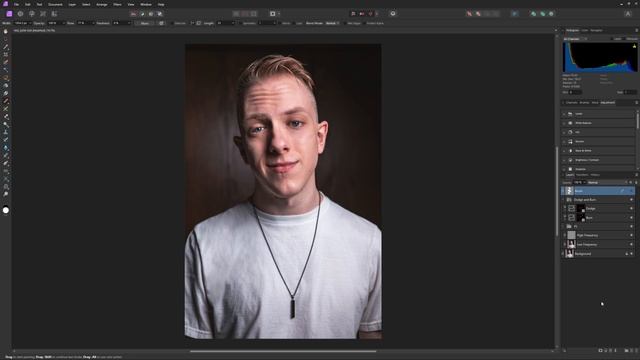Toggle the Wet Edges checkbox
Viewport: 640px width, 360px height.
tap(344, 23)
